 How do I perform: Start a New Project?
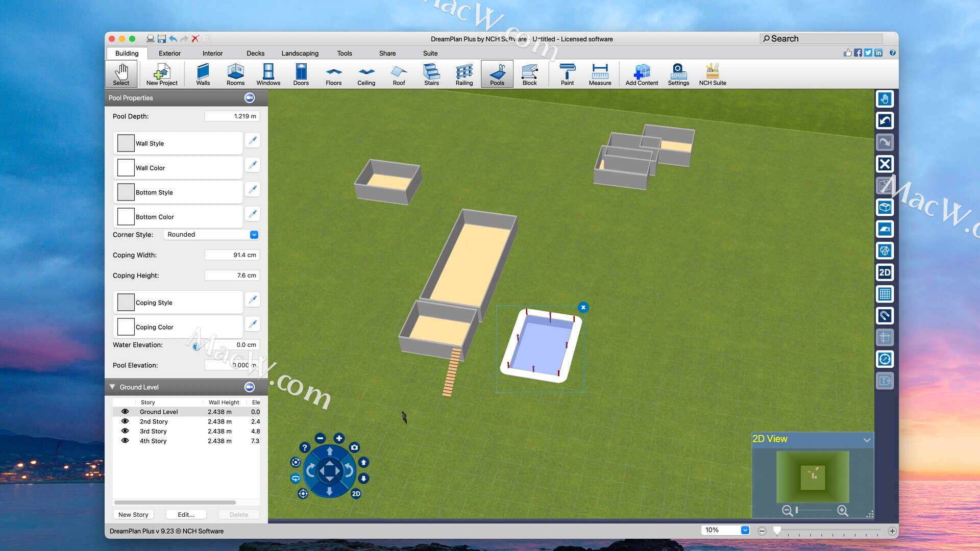pos(162,74)
